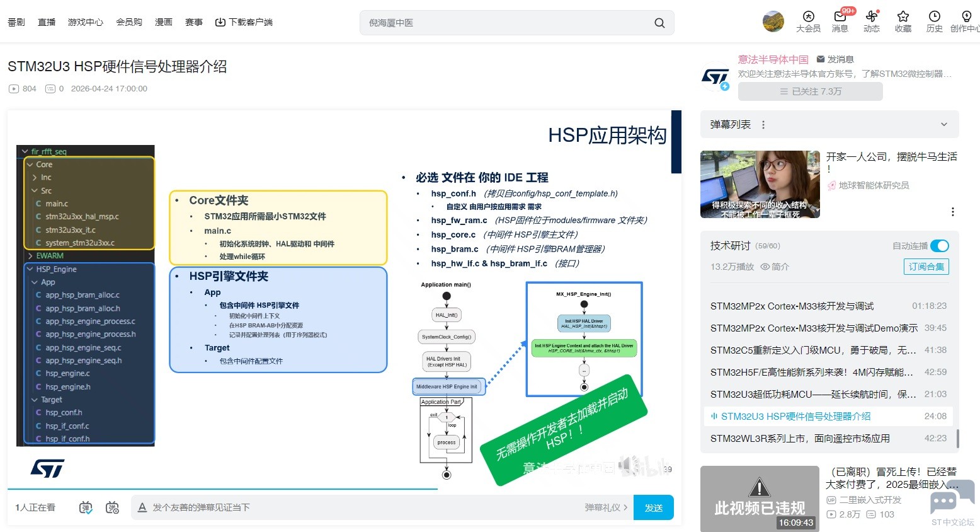Play STM32H5F/E高性能新系列来袭 in playlist
This screenshot has width=980, height=532.
828,373
